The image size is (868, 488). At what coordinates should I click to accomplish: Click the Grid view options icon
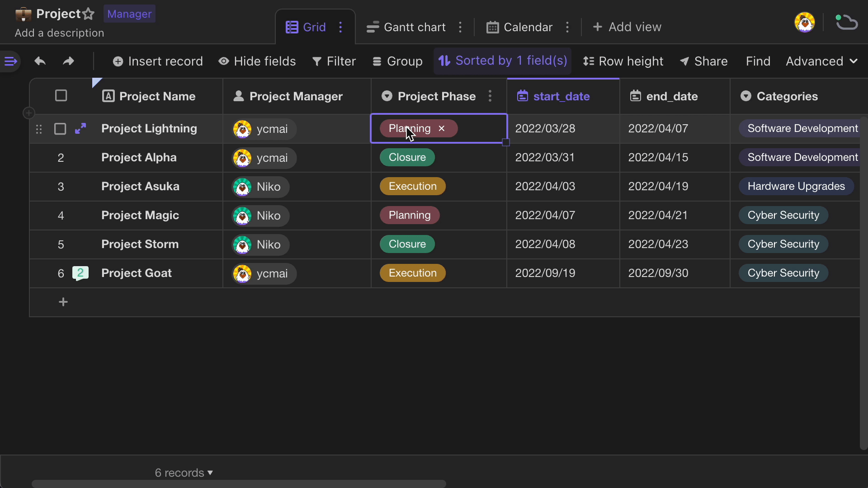click(341, 27)
